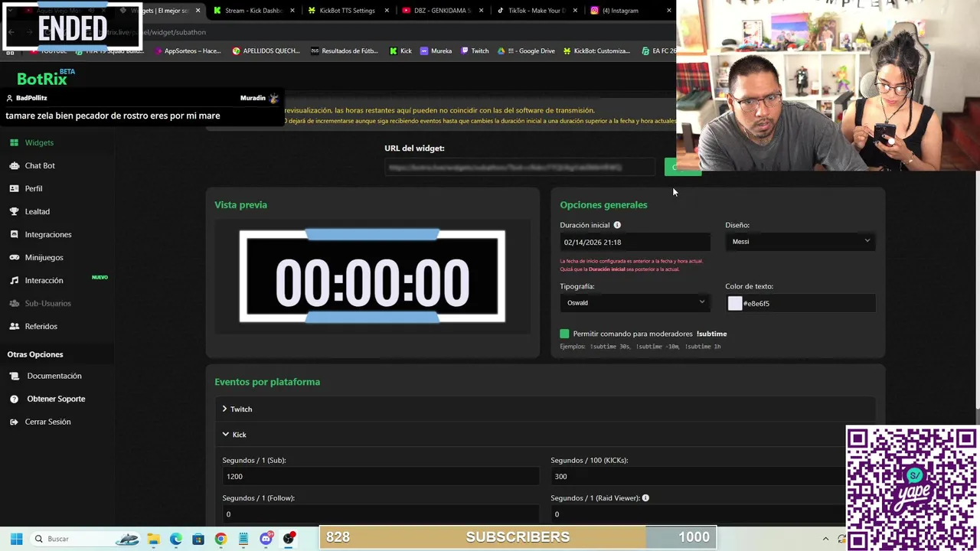Open the Sub-Usuarios sidebar icon
The width and height of the screenshot is (980, 551).
click(15, 303)
